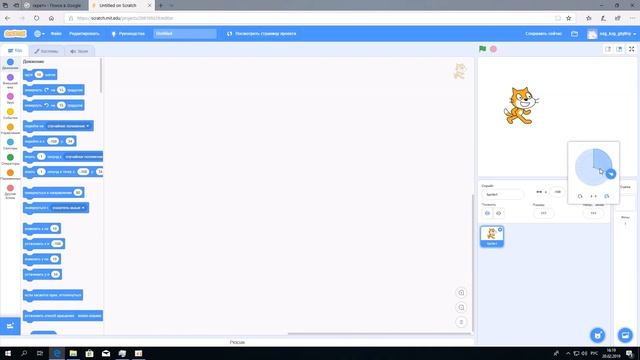Open the My Stuff folder icon

(574, 33)
